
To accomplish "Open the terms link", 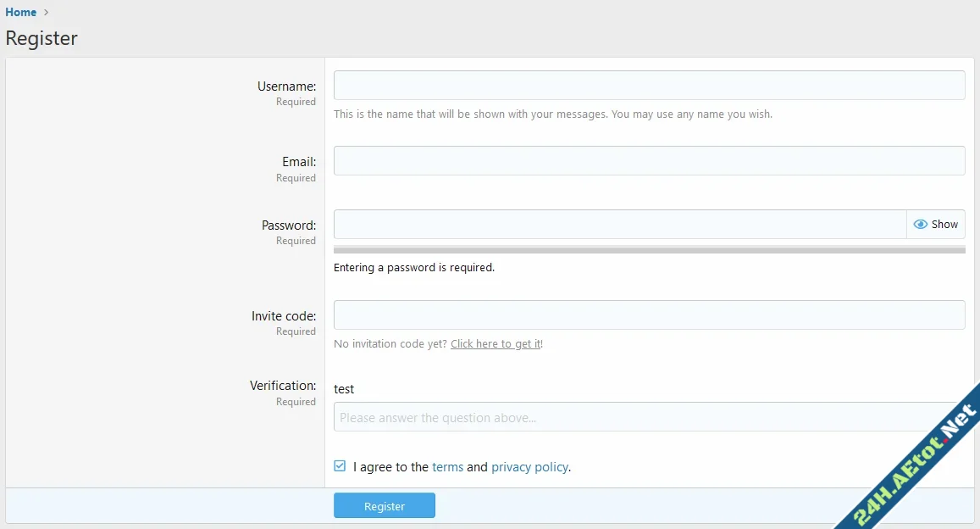I will coord(448,466).
